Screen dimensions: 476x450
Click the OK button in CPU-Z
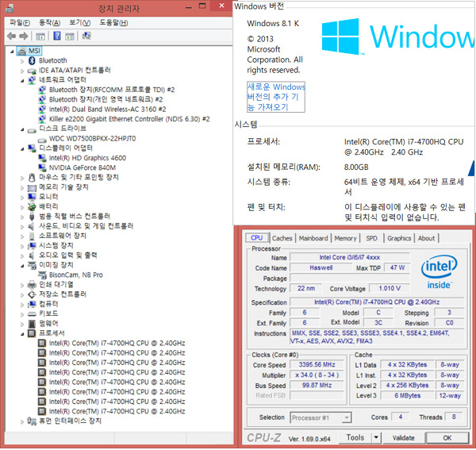(x=447, y=438)
